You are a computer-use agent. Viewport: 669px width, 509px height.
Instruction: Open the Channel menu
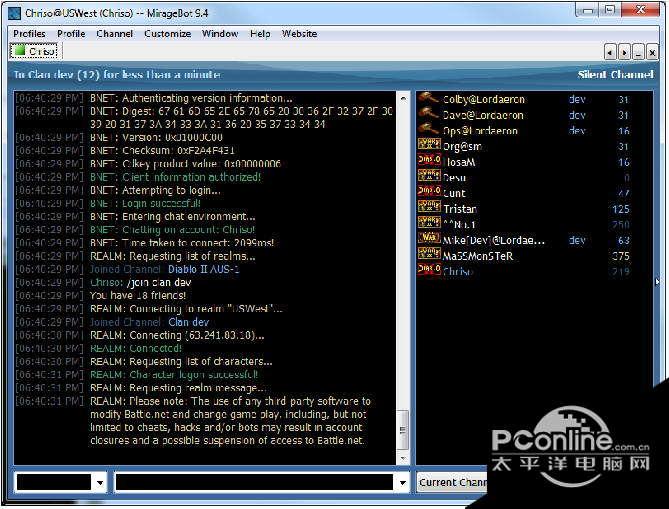(x=114, y=34)
